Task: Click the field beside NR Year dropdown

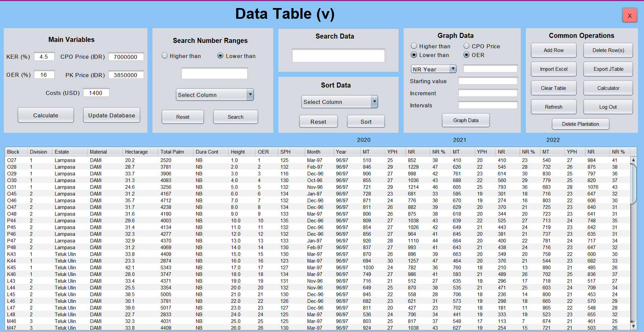Action: (490, 69)
